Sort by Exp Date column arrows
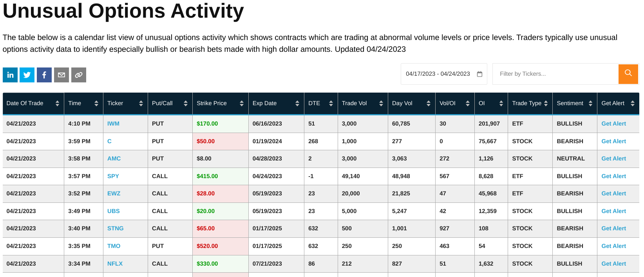This screenshot has height=277, width=644. point(297,104)
